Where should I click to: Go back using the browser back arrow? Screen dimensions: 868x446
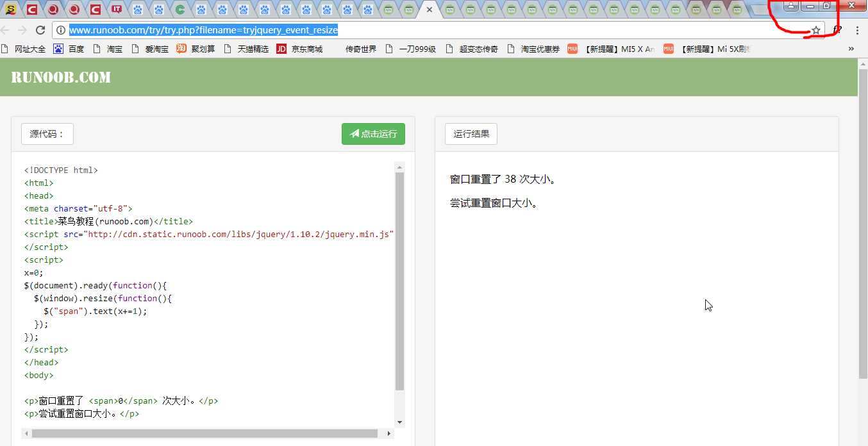click(x=5, y=30)
